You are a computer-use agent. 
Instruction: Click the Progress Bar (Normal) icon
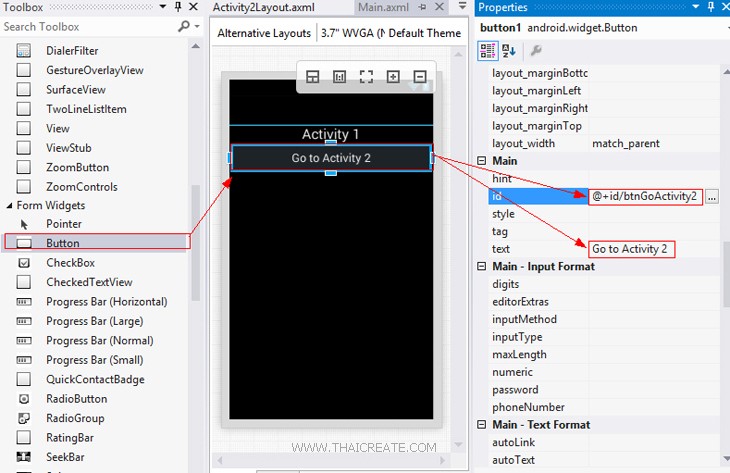24,341
